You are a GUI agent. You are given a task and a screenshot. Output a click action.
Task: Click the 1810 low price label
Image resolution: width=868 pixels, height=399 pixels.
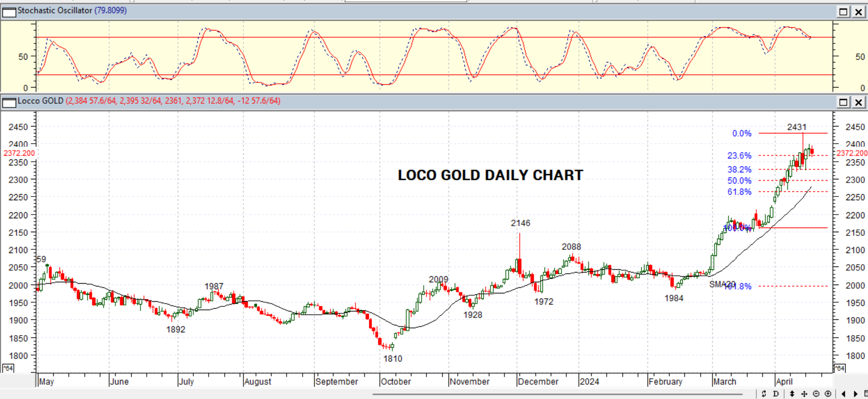tap(392, 359)
